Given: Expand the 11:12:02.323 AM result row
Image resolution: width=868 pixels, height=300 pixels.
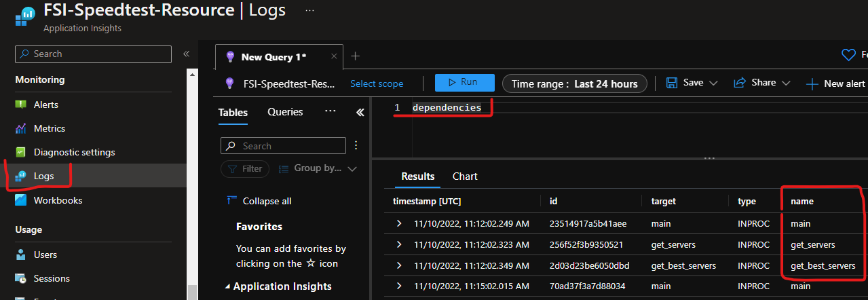Looking at the screenshot, I should [399, 244].
